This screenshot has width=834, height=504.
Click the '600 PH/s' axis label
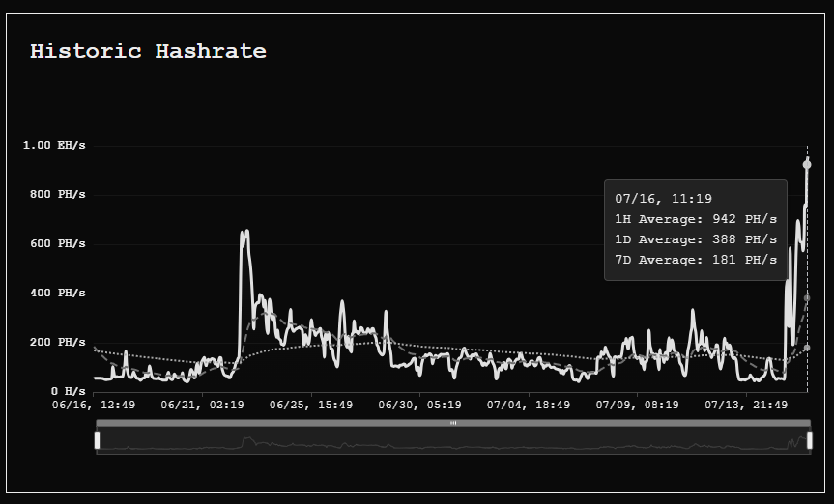[x=57, y=244]
